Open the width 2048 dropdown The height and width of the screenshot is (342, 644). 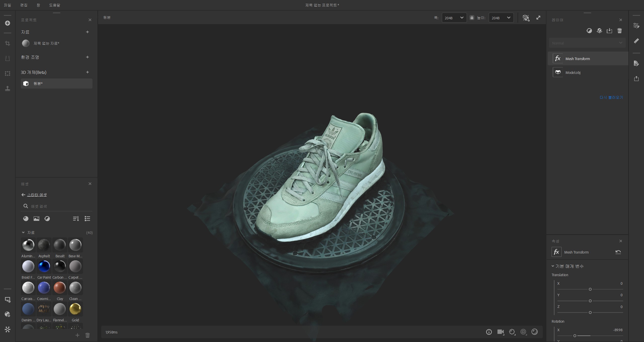(454, 18)
